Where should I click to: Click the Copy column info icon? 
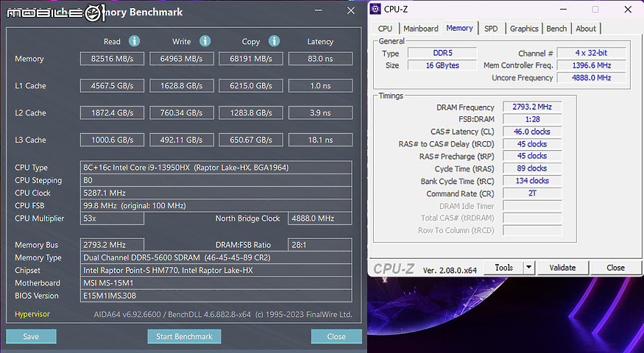pos(274,41)
